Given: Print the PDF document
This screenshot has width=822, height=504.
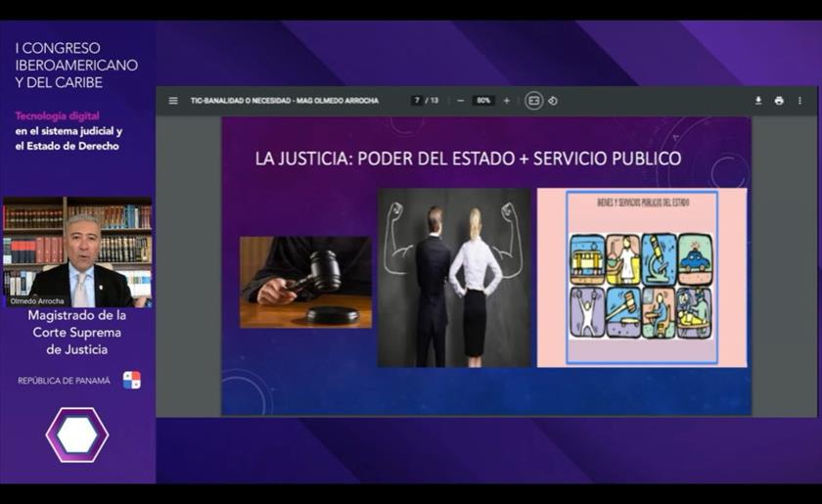Looking at the screenshot, I should click(x=779, y=101).
